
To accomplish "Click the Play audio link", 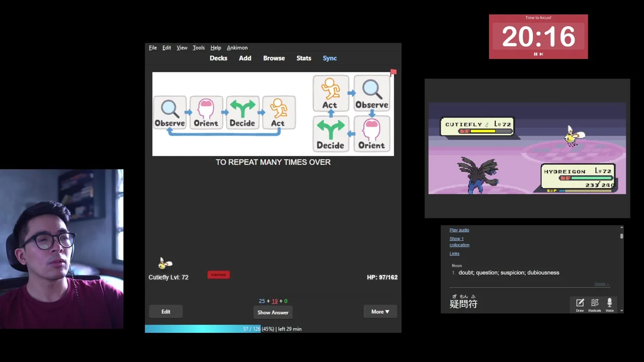I will 459,230.
